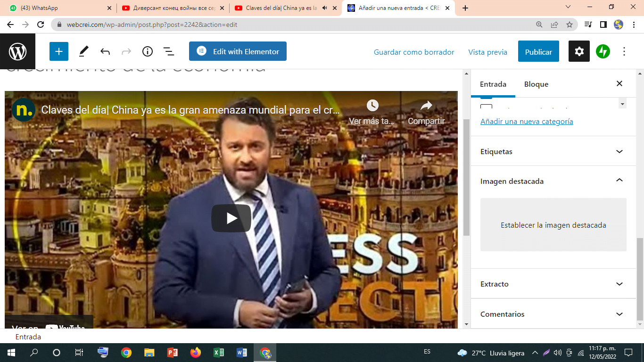
Task: Switch to the Entrada sidebar tab
Action: click(x=493, y=84)
